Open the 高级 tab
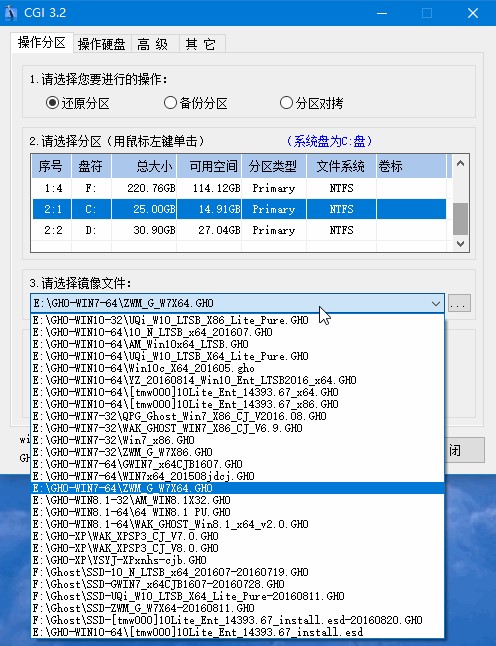 click(x=155, y=44)
